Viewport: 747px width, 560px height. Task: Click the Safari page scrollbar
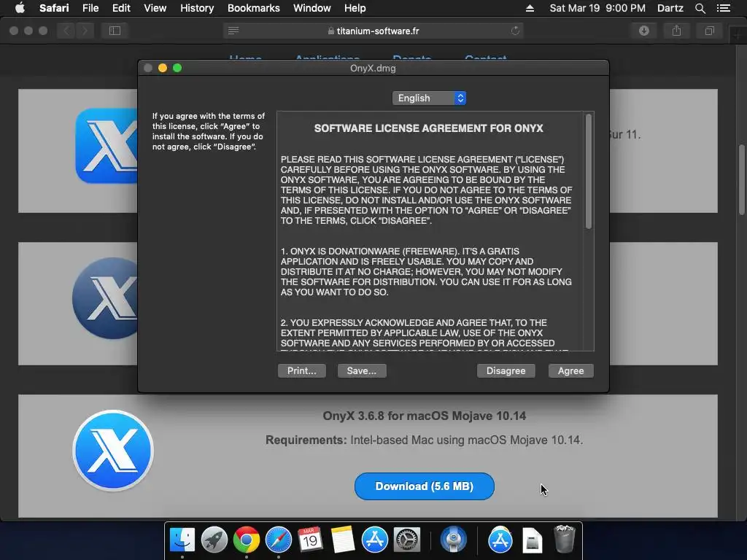(741, 179)
